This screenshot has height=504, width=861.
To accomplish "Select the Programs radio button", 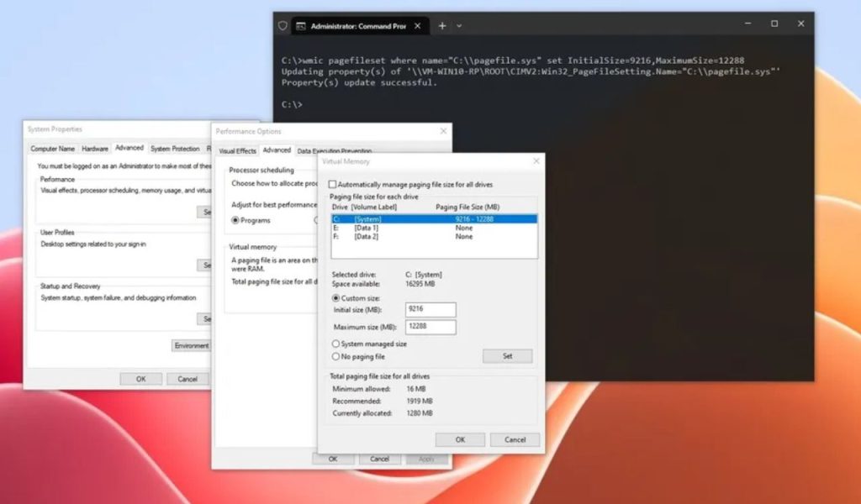I will point(235,220).
